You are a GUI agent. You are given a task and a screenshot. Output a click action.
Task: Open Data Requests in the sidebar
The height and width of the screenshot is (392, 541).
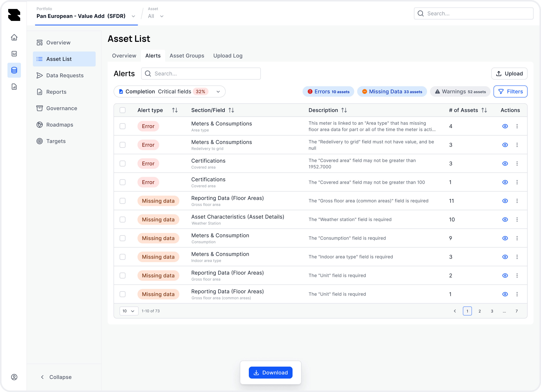pos(64,76)
